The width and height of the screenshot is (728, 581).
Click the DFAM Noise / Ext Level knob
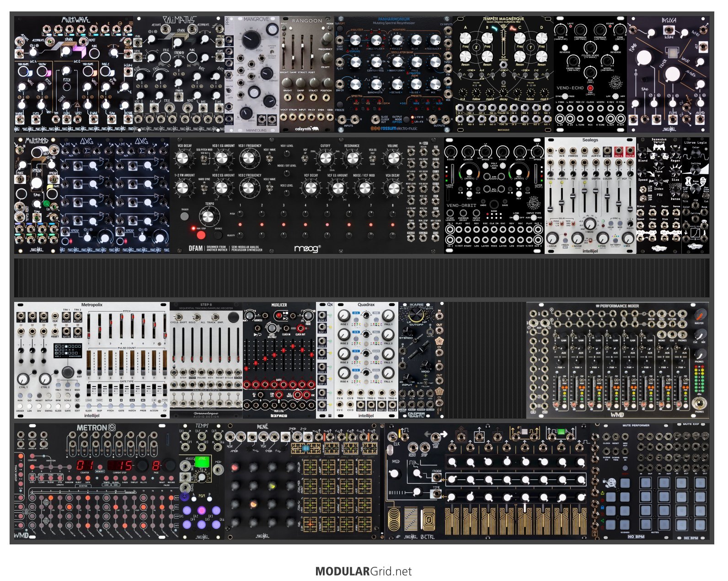pyautogui.click(x=287, y=173)
